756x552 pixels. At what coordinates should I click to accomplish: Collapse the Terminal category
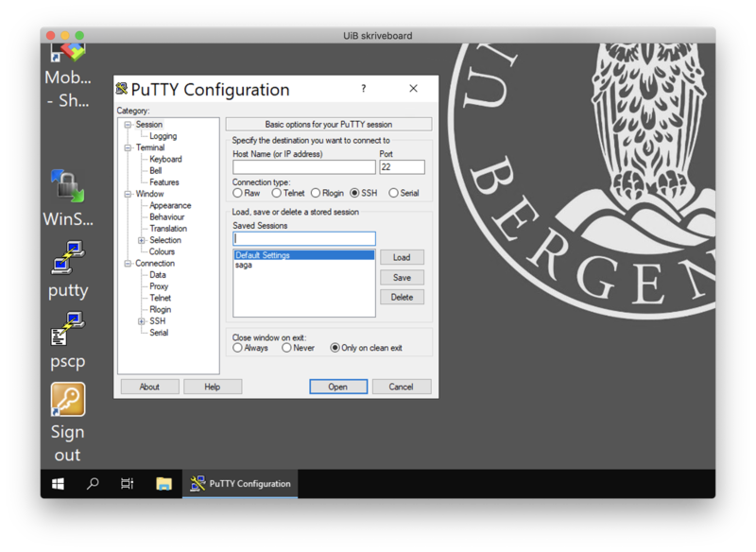point(128,147)
